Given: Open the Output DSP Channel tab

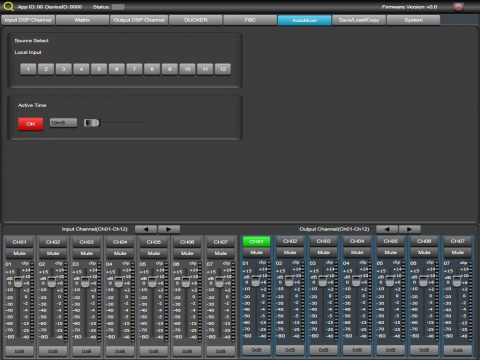Looking at the screenshot, I should [139, 20].
